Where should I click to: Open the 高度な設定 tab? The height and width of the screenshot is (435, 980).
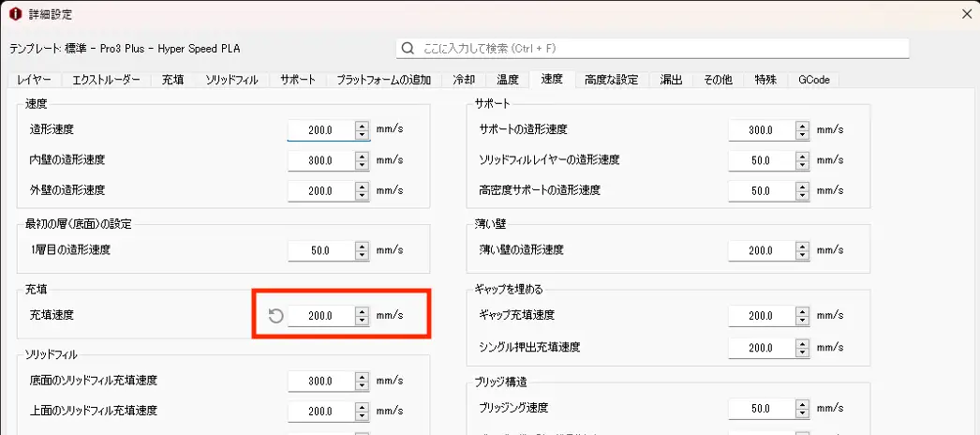[x=611, y=80]
